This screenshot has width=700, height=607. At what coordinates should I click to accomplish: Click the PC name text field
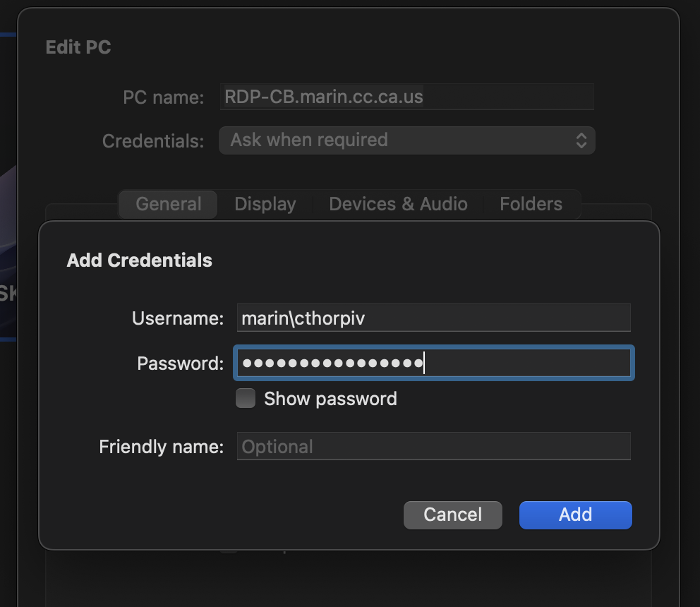tap(406, 97)
